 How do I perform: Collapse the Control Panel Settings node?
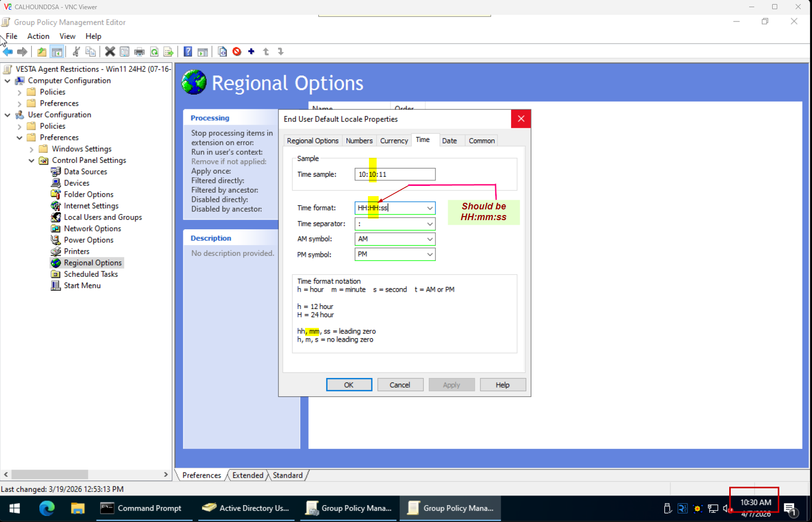pos(31,160)
